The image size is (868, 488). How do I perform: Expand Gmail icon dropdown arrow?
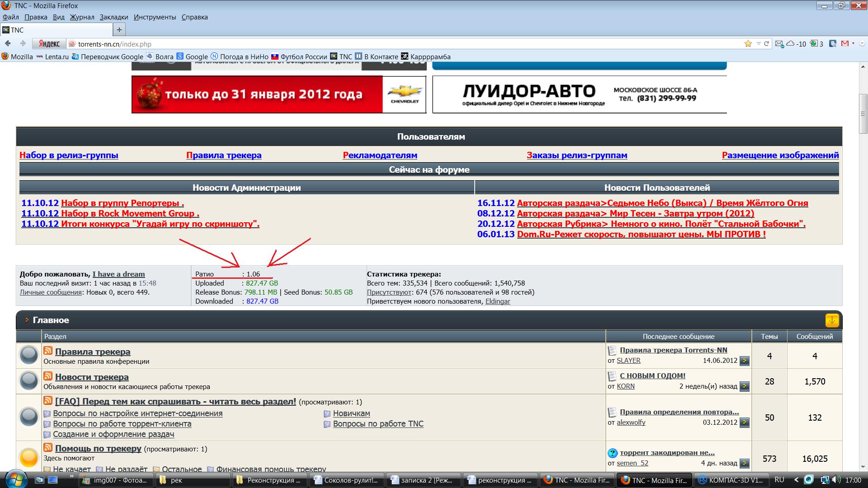tap(853, 43)
